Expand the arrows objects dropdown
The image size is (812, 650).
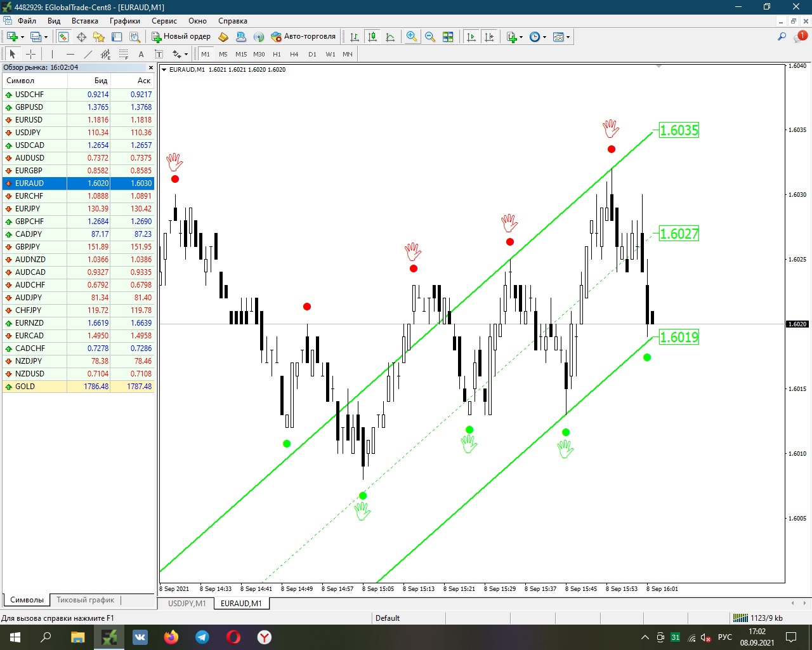click(x=185, y=54)
